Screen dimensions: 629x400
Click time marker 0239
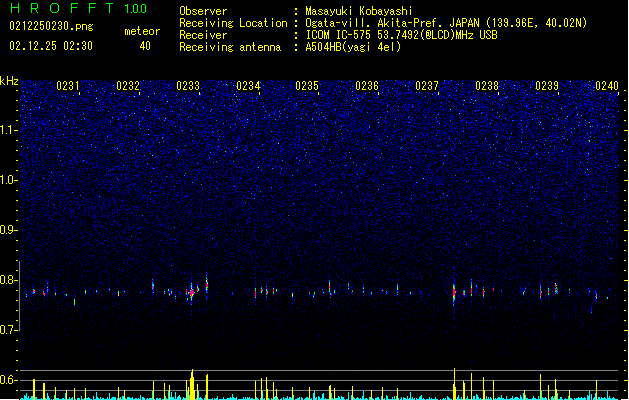click(547, 86)
